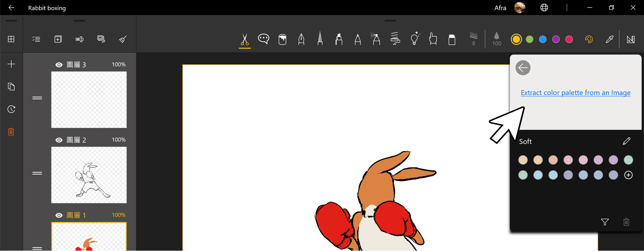644x251 pixels.
Task: Open the color palette icon
Action: (589, 39)
